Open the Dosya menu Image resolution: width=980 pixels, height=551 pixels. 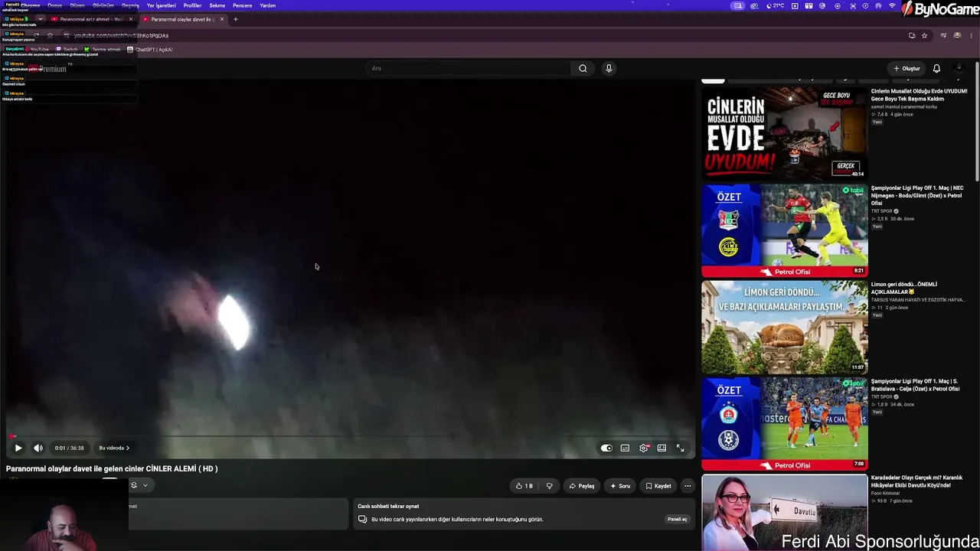55,5
